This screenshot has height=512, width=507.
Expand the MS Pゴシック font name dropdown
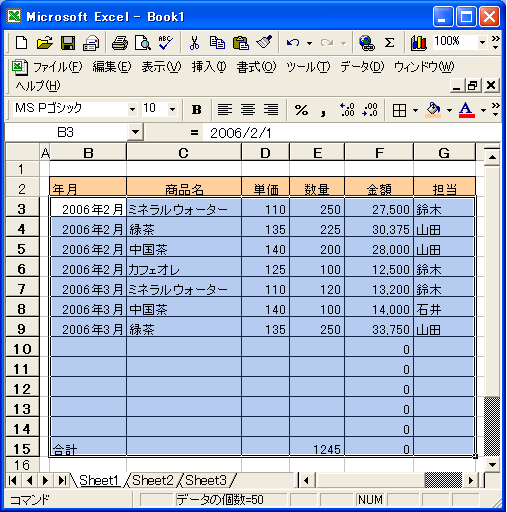point(132,110)
